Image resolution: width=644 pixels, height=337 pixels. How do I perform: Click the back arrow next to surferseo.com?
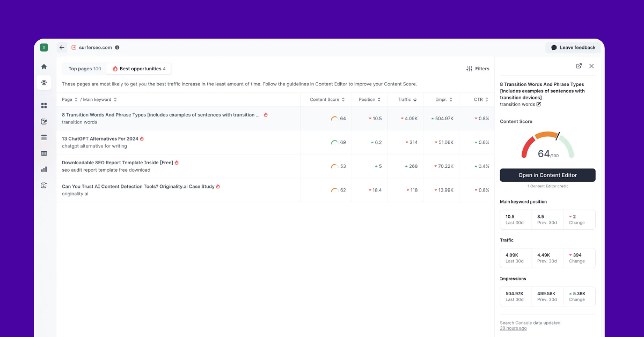[62, 47]
